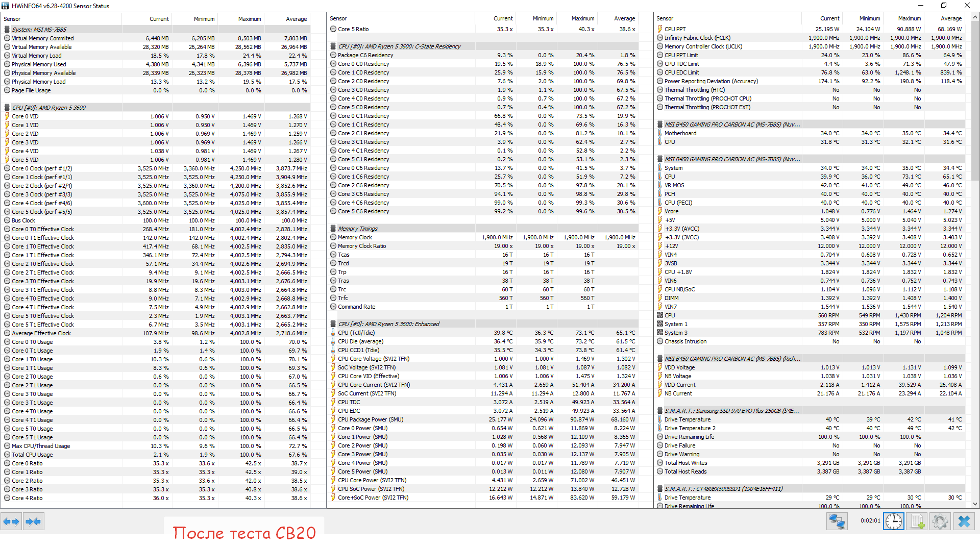Select the Power Reporting Deviation (Accuracy) row

[810, 81]
